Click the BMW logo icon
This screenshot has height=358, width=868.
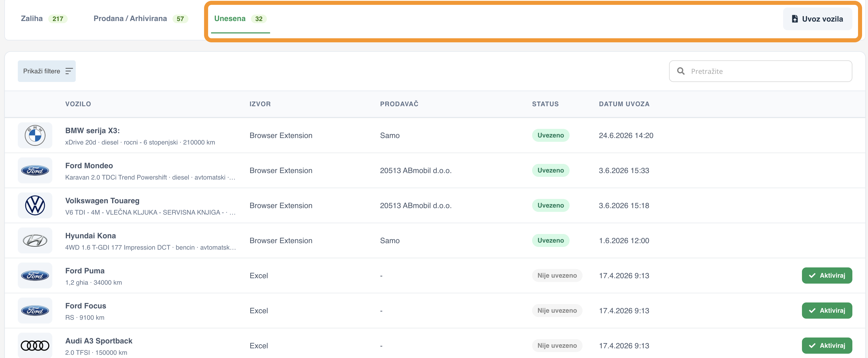coord(35,136)
